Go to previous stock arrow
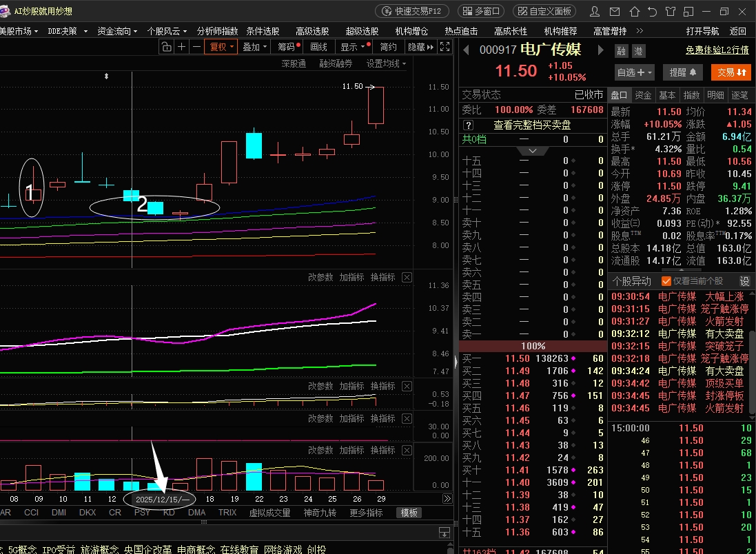The width and height of the screenshot is (756, 554). coord(467,50)
